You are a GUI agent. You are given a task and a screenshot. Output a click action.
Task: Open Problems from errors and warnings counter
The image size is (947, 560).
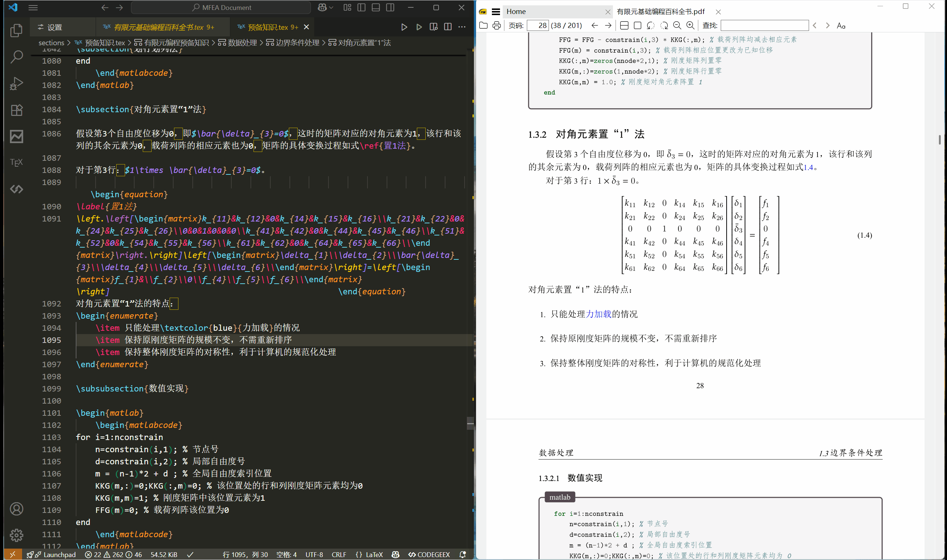(x=113, y=554)
